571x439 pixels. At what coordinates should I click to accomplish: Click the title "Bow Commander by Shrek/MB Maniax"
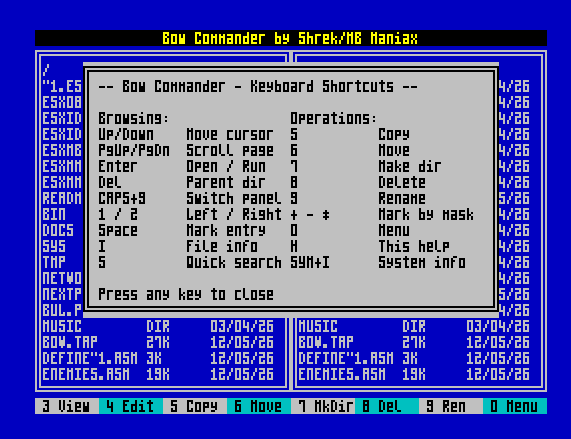(290, 38)
